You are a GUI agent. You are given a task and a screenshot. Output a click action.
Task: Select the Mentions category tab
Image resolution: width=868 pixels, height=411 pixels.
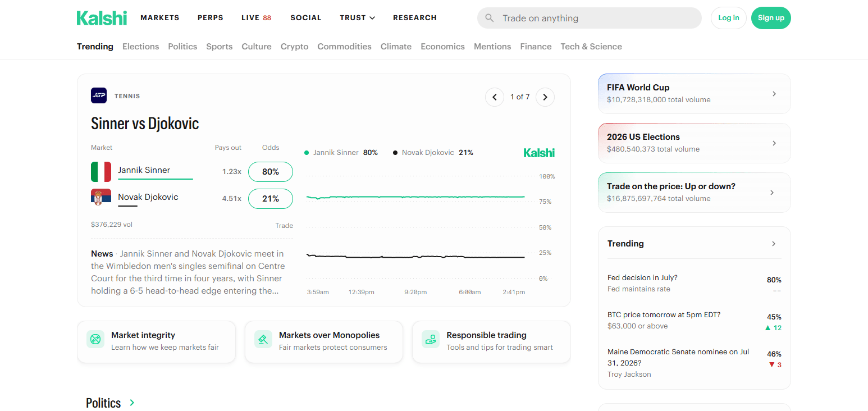(492, 47)
